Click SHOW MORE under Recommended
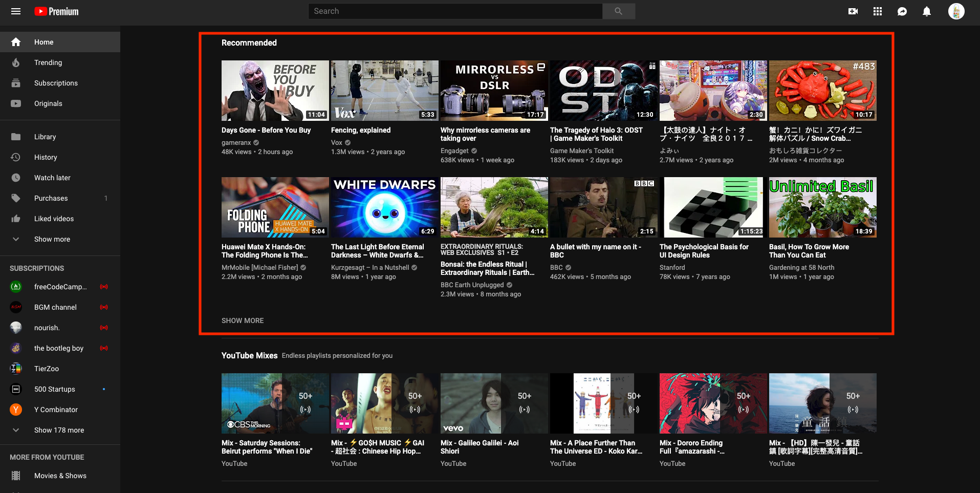The height and width of the screenshot is (493, 980). coord(243,320)
